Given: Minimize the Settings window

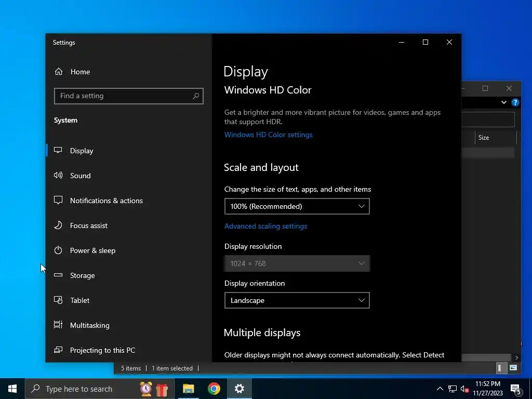Looking at the screenshot, I should pyautogui.click(x=402, y=42).
